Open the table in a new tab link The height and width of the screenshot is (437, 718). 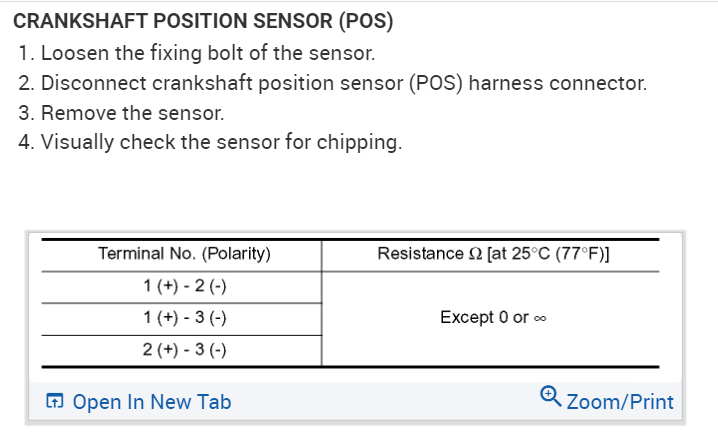(x=151, y=402)
